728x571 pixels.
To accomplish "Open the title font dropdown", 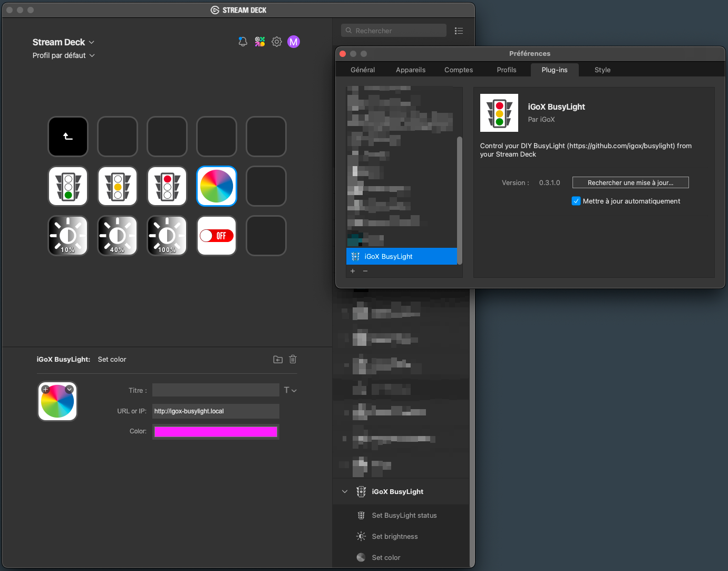I will coord(290,390).
